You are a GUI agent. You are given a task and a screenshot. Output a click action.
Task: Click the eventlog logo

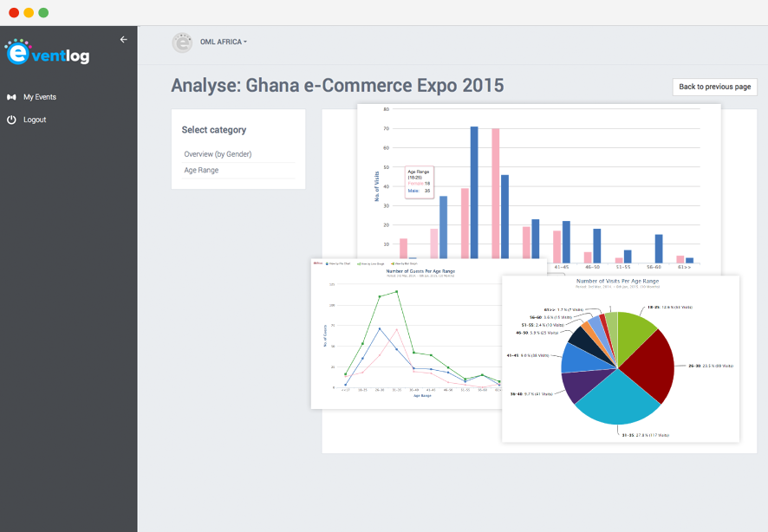tap(47, 52)
